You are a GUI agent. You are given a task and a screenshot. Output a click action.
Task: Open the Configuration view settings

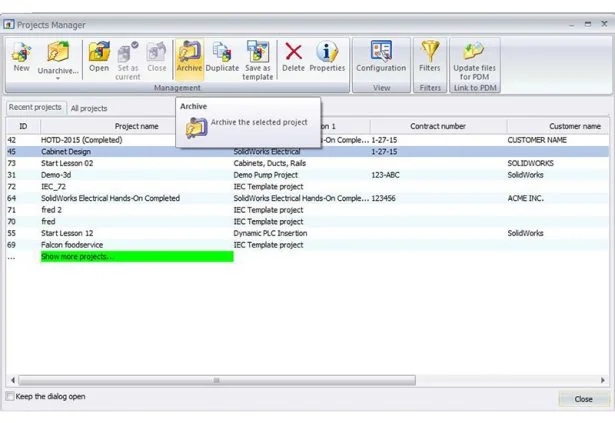381,56
